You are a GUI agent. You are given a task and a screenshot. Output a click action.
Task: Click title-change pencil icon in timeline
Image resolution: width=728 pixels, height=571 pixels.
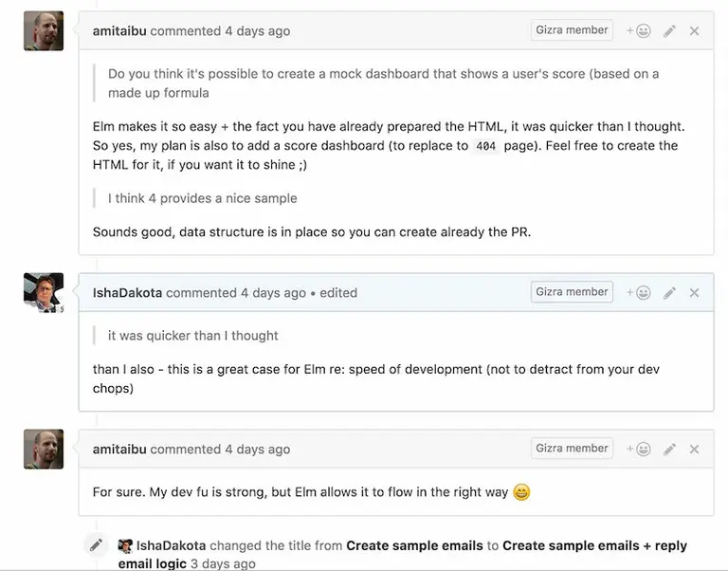[96, 545]
